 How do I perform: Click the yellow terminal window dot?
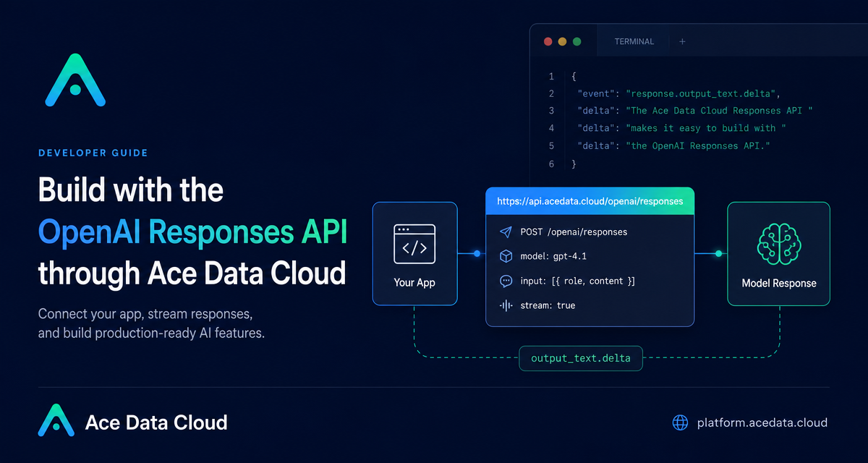pyautogui.click(x=562, y=42)
